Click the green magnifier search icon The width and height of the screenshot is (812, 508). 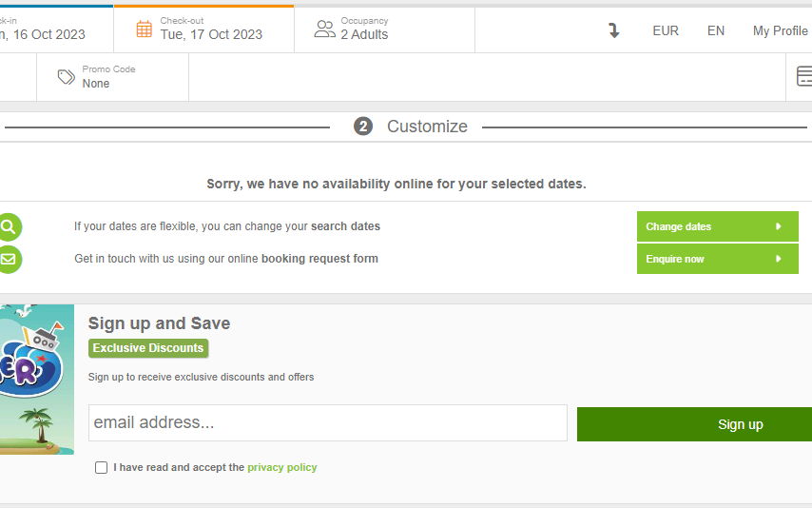(8, 226)
